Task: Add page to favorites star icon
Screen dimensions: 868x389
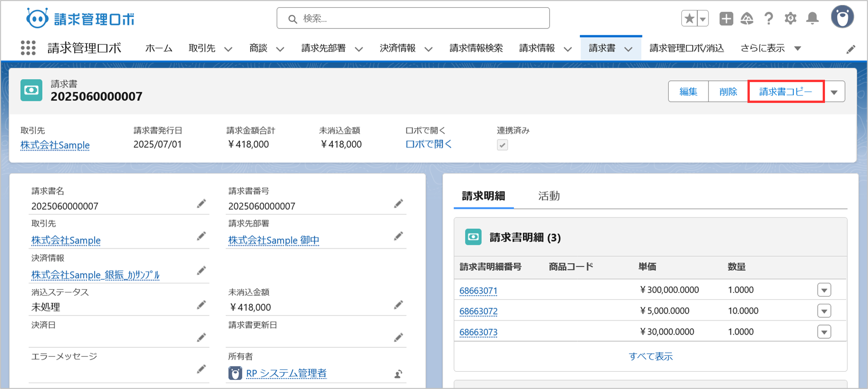Action: tap(689, 19)
